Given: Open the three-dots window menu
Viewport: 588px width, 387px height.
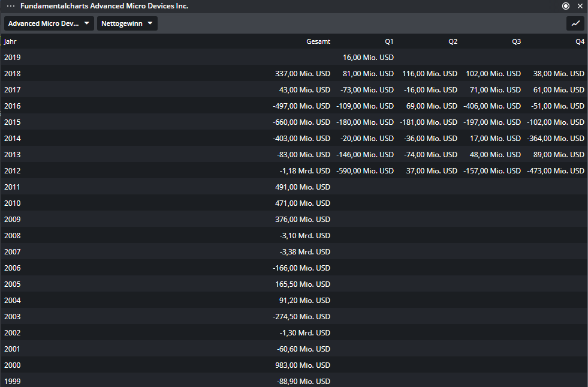Looking at the screenshot, I should pyautogui.click(x=11, y=6).
